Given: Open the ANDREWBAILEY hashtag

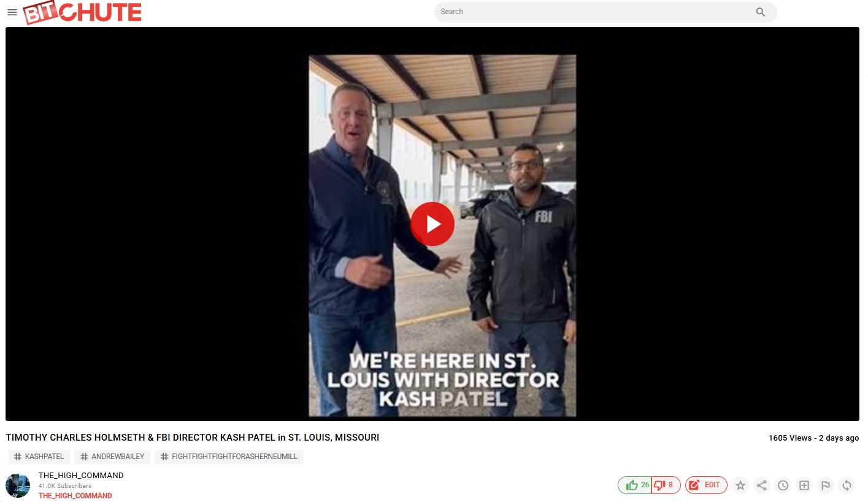Looking at the screenshot, I should click(112, 457).
